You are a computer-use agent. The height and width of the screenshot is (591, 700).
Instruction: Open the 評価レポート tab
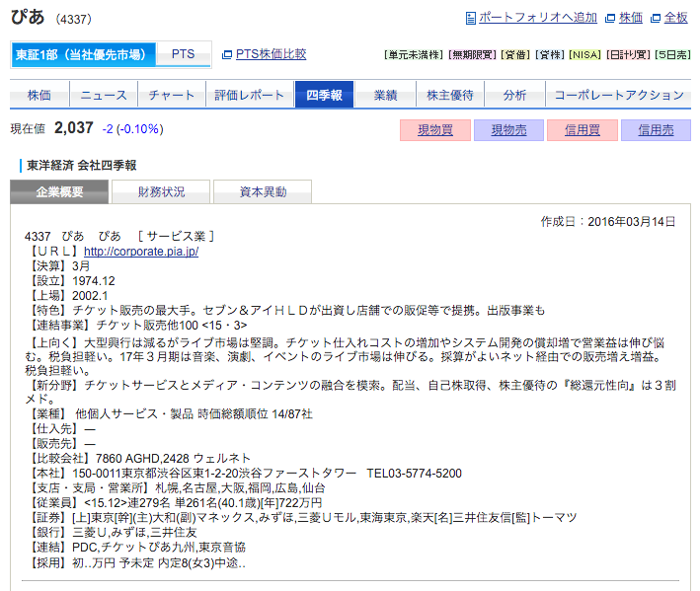click(x=250, y=95)
